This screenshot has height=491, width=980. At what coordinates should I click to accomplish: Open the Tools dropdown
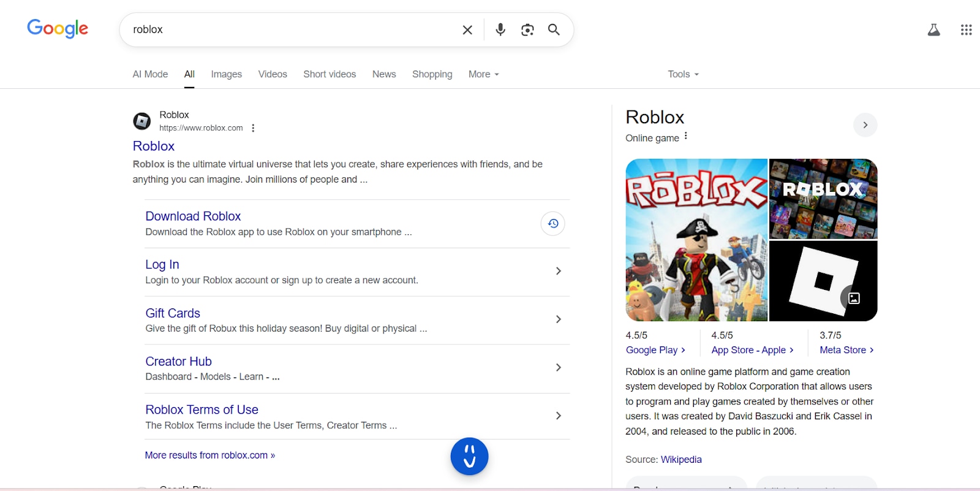683,74
